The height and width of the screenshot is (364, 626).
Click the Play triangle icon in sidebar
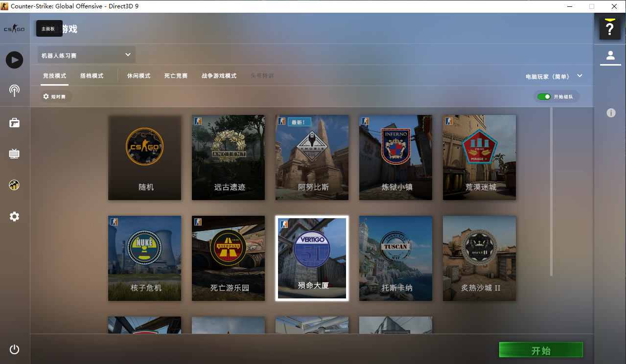click(x=14, y=60)
